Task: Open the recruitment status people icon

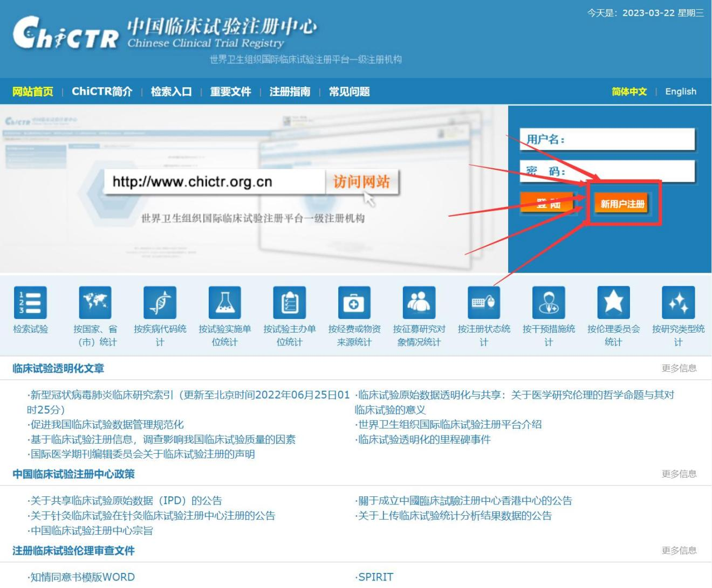Action: pos(419,302)
